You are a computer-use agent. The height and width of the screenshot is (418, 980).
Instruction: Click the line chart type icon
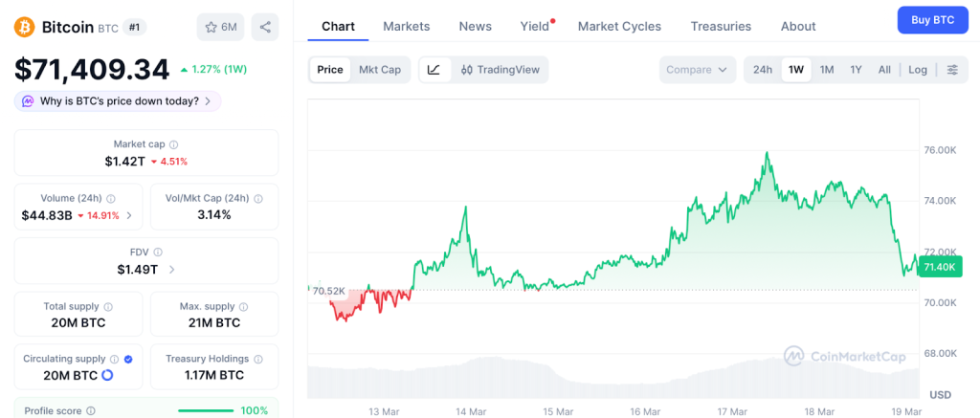click(x=434, y=70)
